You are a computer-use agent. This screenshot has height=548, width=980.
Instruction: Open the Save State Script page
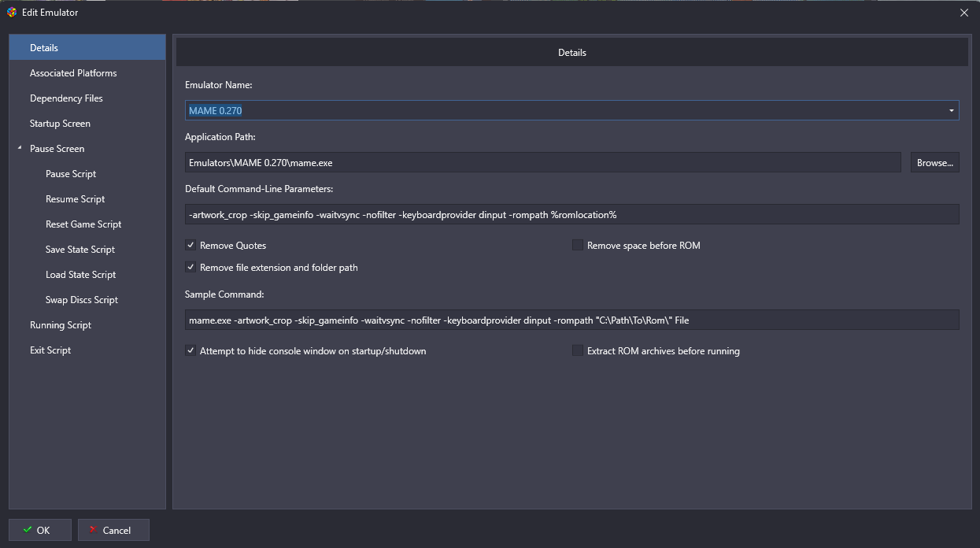[80, 250]
